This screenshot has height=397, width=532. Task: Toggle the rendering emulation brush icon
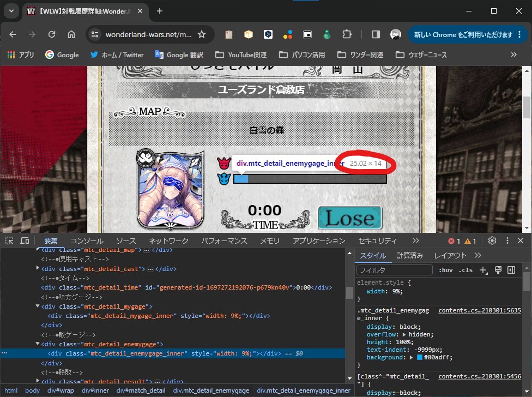[498, 270]
